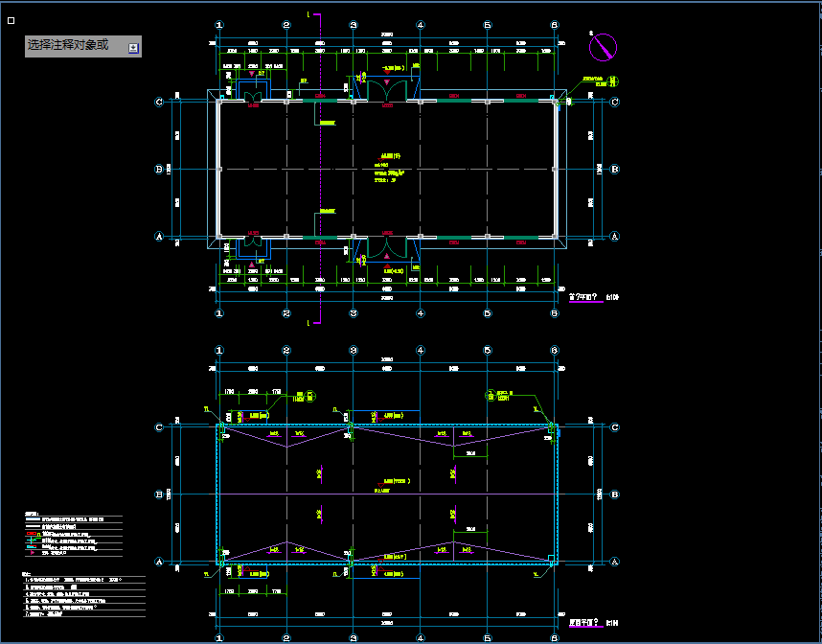Viewport: 822px width, 644px height.
Task: Select the yellow detail callout near the north arrow
Action: pos(600,80)
